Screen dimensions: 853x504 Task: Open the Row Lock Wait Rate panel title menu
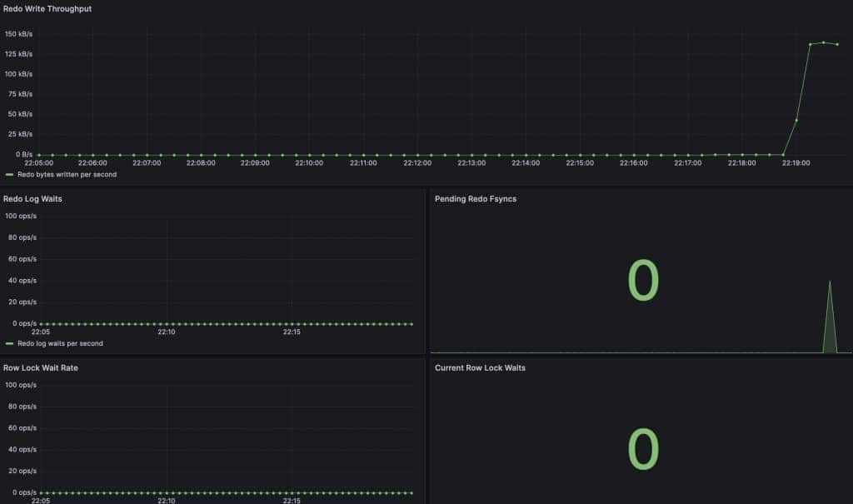tap(41, 368)
